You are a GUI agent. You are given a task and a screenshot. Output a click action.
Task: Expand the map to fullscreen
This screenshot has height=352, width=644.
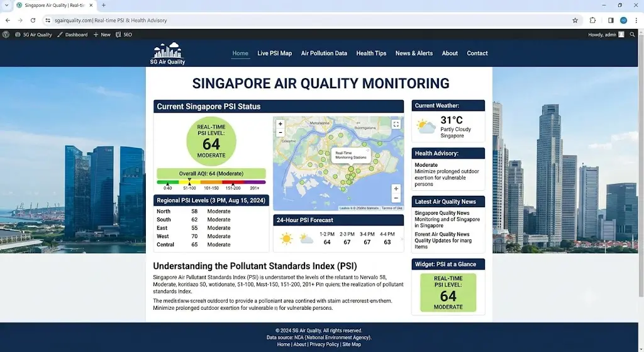pyautogui.click(x=396, y=124)
